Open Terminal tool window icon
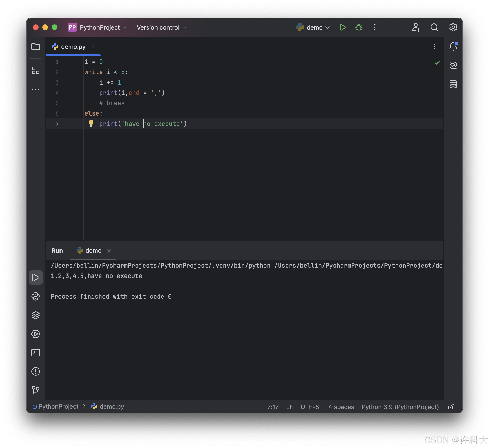The width and height of the screenshot is (489, 448). pos(36,353)
